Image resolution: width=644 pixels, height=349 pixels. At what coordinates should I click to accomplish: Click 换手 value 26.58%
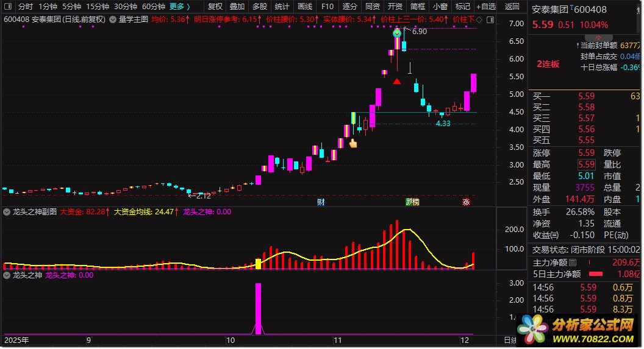coord(581,212)
